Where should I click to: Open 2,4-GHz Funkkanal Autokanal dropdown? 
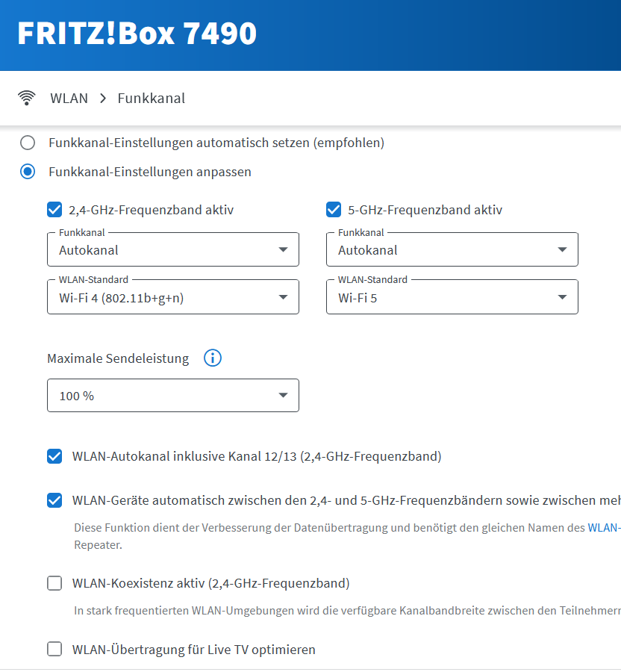point(173,250)
